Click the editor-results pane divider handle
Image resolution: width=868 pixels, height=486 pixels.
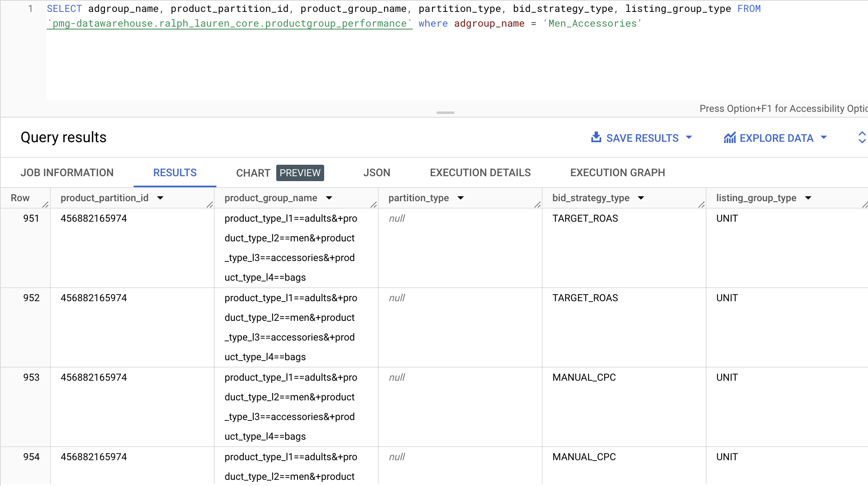pos(445,112)
